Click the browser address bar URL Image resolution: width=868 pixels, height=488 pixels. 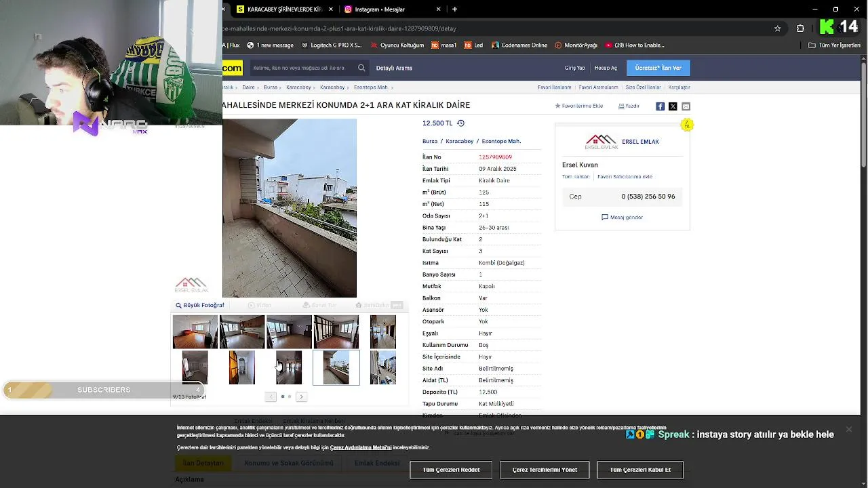[x=339, y=28]
